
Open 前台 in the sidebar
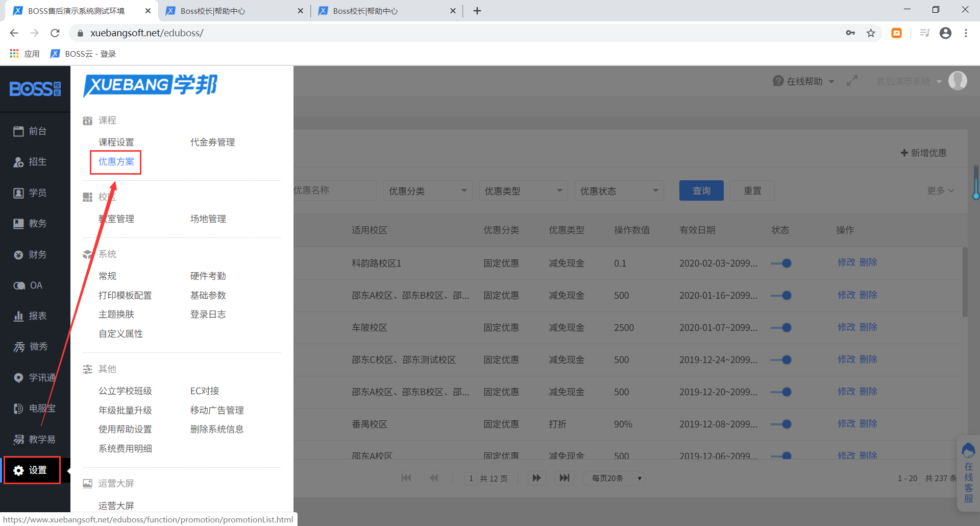31,131
